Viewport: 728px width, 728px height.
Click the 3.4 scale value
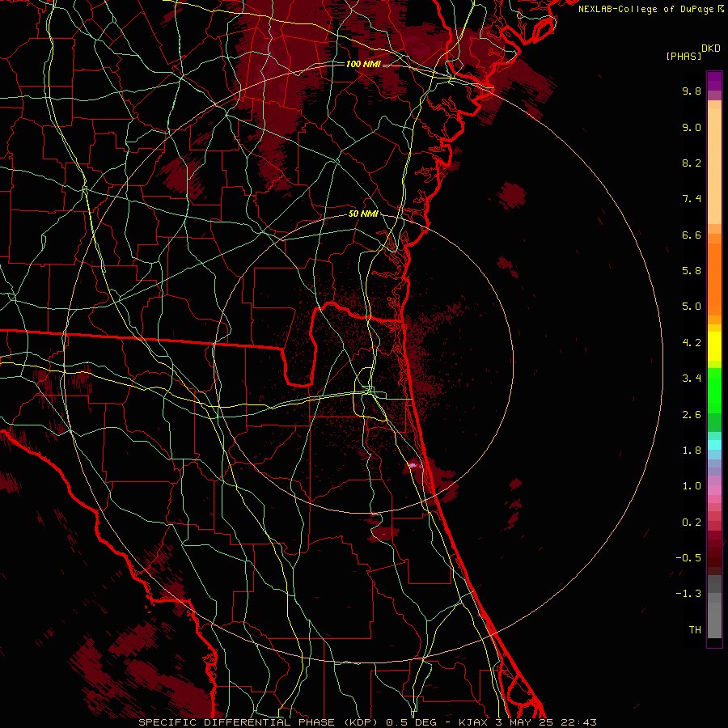click(692, 378)
